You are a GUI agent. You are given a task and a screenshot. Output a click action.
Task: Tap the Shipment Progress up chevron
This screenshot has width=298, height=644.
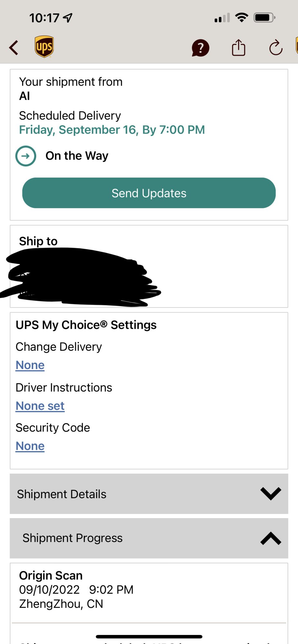pyautogui.click(x=271, y=538)
